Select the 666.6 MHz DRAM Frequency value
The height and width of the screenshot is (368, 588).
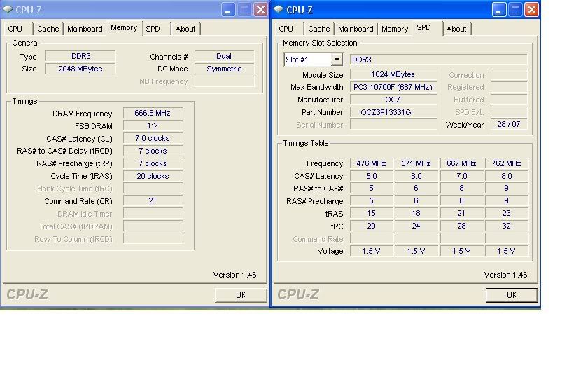click(153, 113)
